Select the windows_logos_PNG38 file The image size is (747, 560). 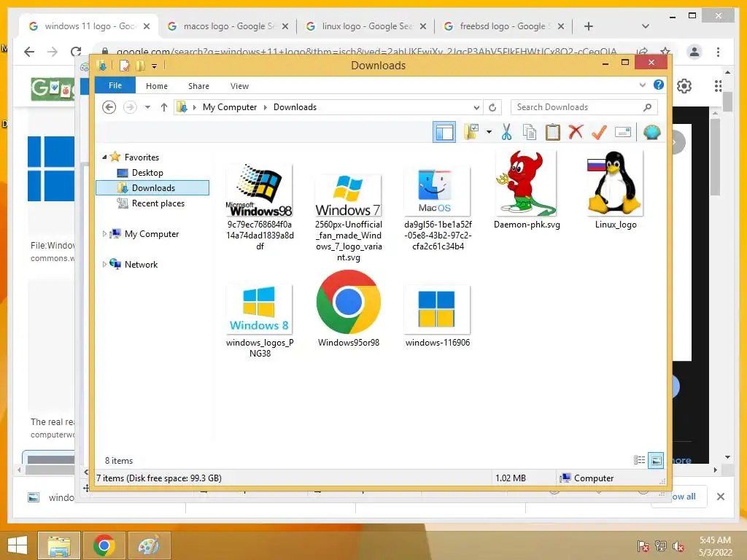click(x=260, y=321)
